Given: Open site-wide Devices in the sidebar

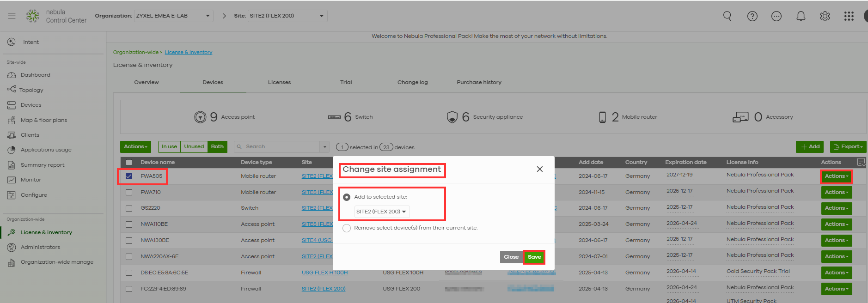Looking at the screenshot, I should (31, 105).
